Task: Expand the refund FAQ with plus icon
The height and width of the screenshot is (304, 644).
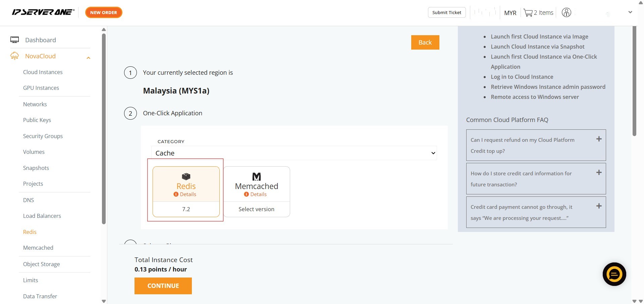Action: point(599,139)
